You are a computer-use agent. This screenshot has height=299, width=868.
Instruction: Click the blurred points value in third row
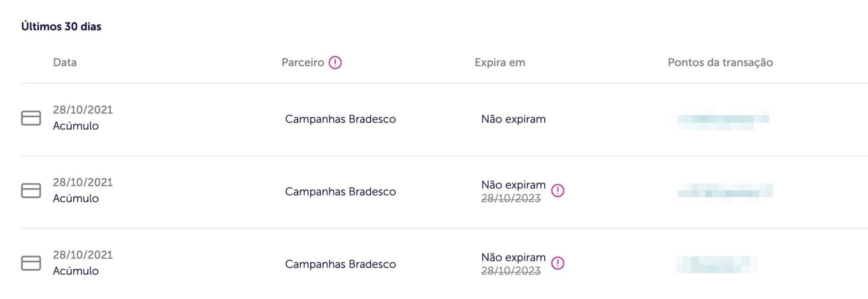[717, 264]
